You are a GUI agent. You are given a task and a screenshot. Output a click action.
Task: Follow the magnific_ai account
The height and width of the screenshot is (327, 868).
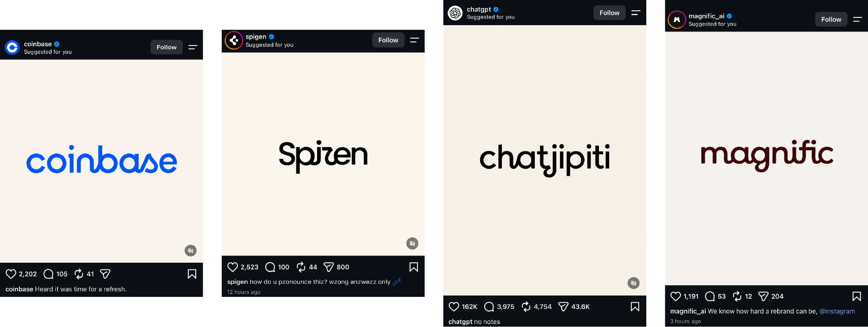coord(831,19)
